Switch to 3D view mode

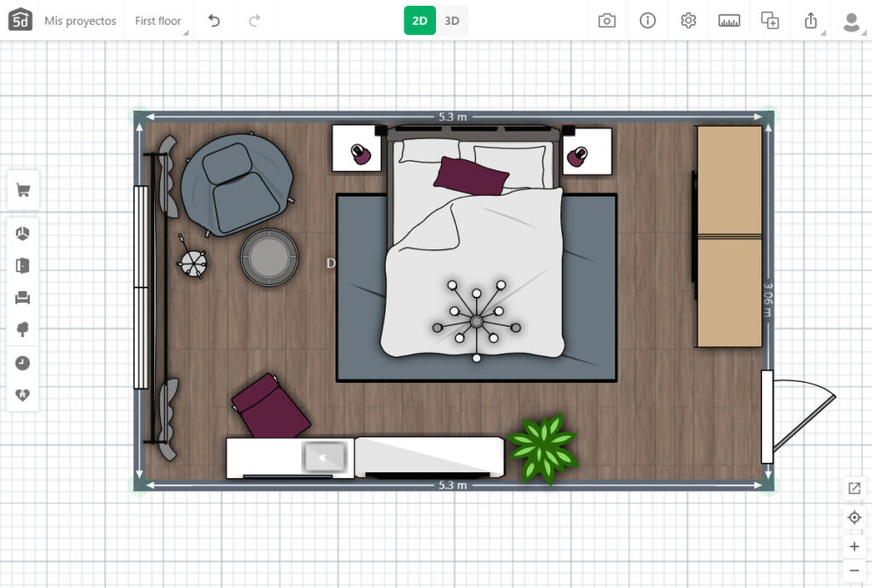click(452, 20)
